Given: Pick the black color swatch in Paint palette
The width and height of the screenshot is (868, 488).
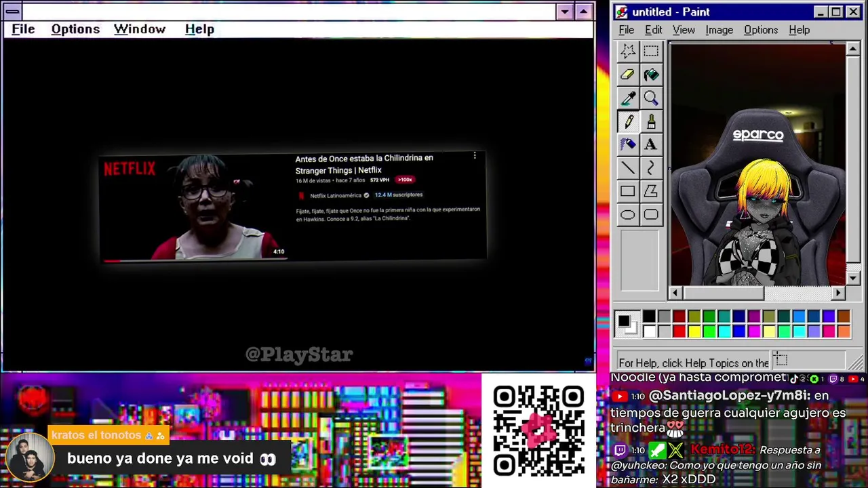Looking at the screenshot, I should 649,317.
